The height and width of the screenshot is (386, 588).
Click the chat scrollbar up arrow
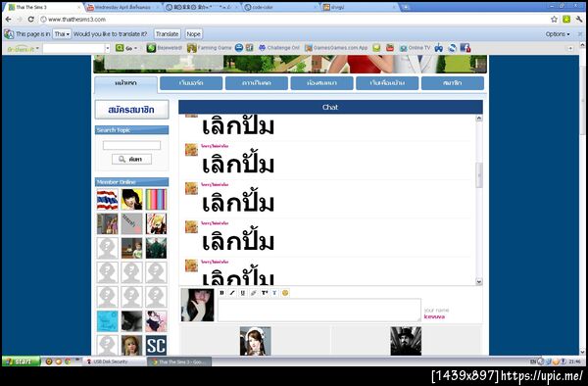coord(478,118)
